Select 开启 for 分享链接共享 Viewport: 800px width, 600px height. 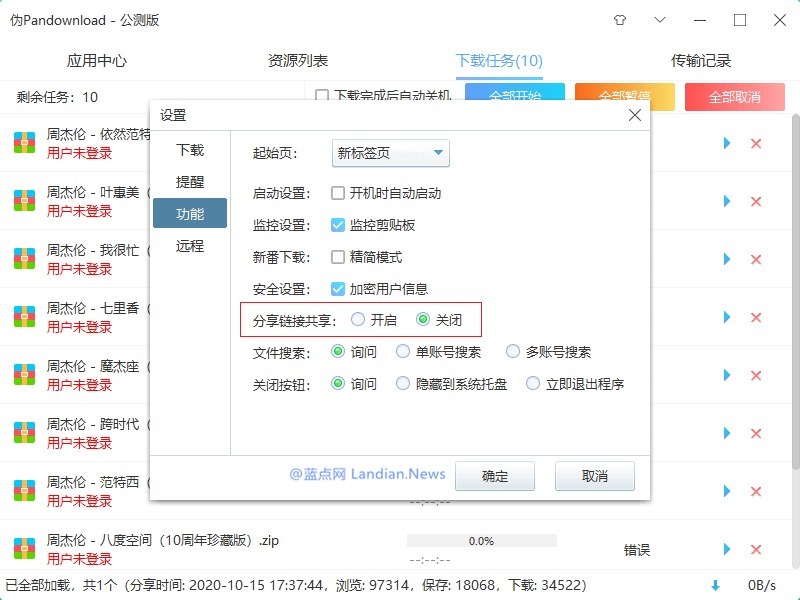tap(358, 320)
